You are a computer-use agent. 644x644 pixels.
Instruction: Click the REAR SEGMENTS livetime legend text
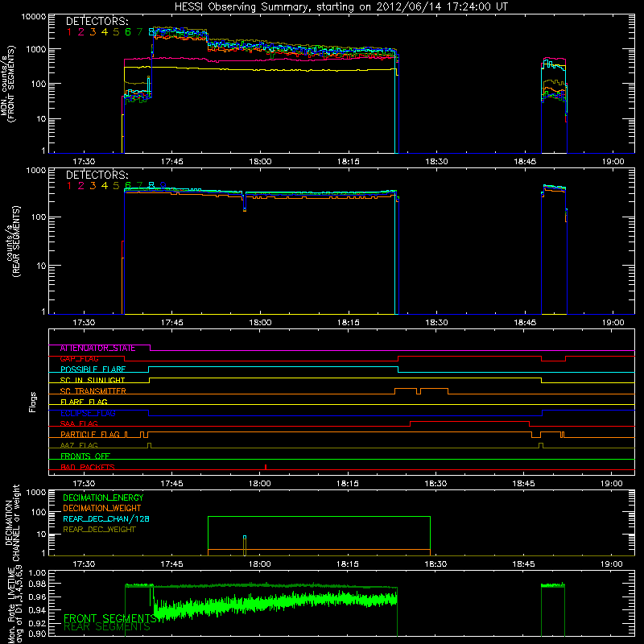[107, 627]
